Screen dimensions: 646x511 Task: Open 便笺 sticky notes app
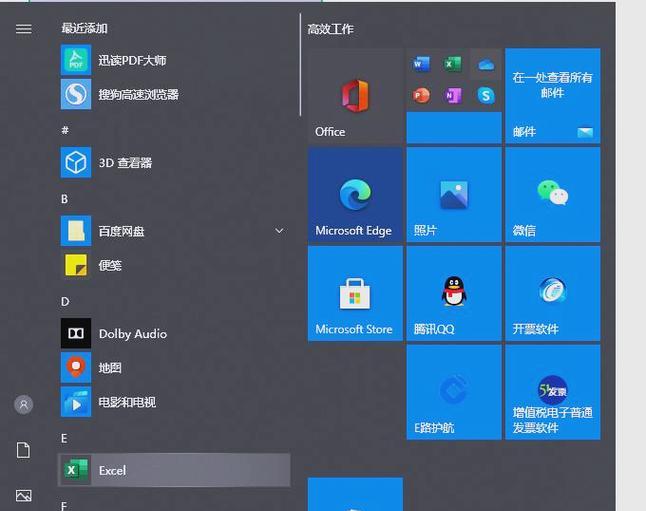(x=175, y=265)
